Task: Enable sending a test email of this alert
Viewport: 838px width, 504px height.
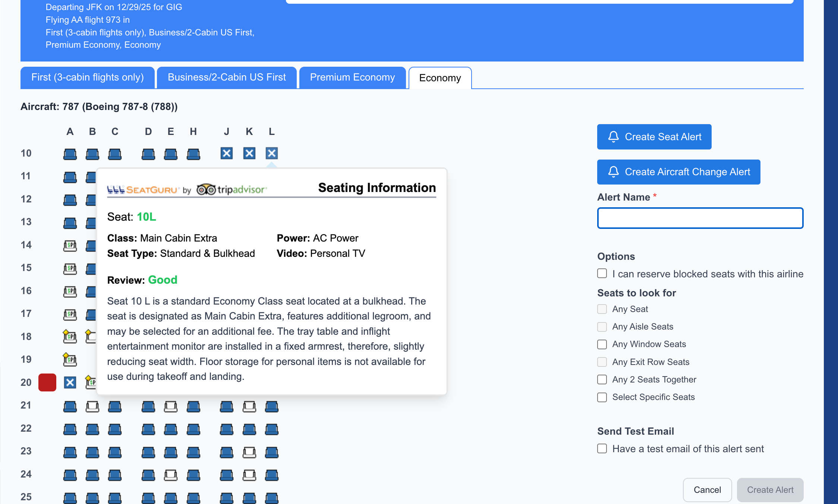Action: point(602,449)
